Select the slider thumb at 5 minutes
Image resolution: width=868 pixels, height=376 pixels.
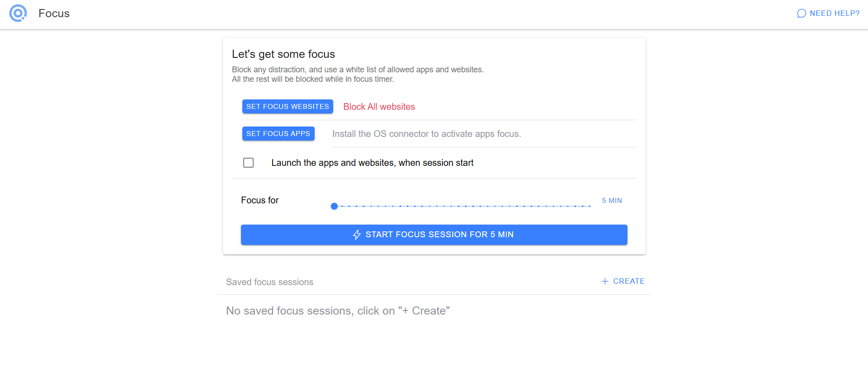(335, 206)
